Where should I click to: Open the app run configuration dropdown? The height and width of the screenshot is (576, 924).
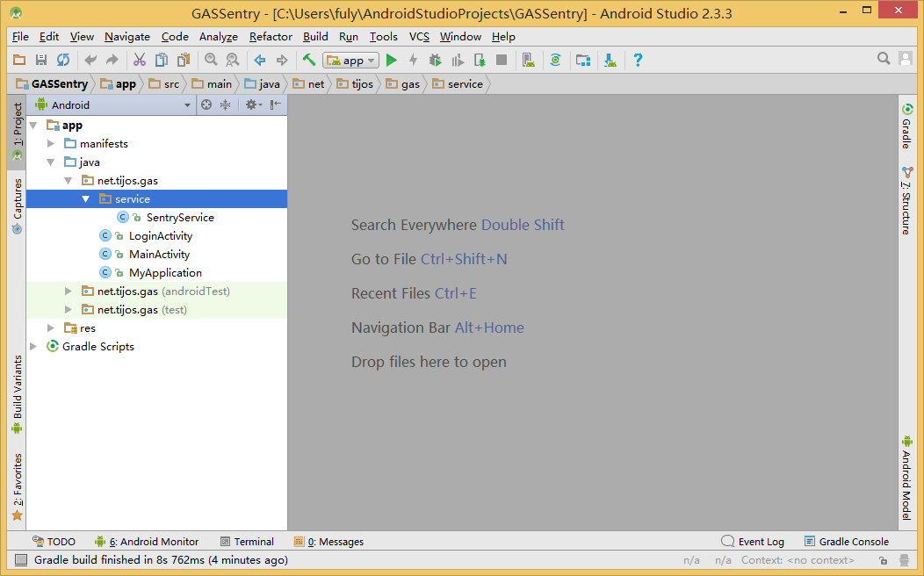click(x=351, y=60)
